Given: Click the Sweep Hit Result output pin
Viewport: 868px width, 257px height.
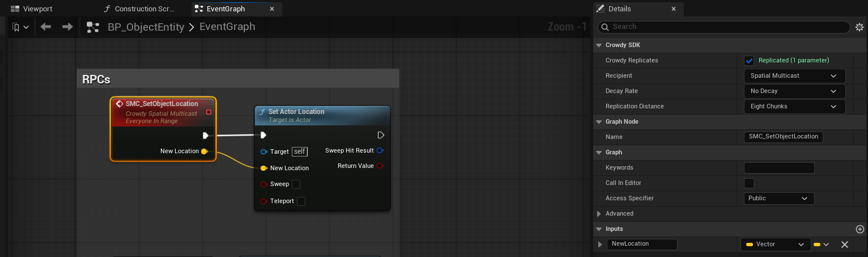Looking at the screenshot, I should coord(380,150).
